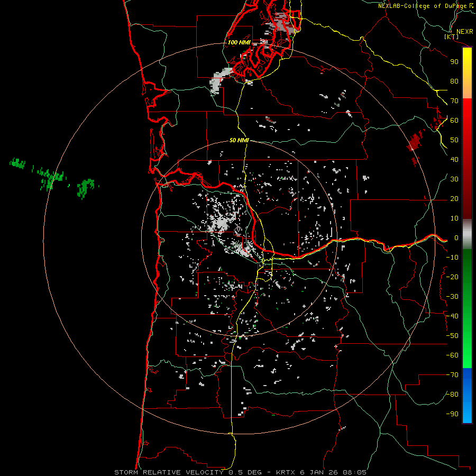
Task: Click the 50 NMI range ring label
Action: [239, 140]
